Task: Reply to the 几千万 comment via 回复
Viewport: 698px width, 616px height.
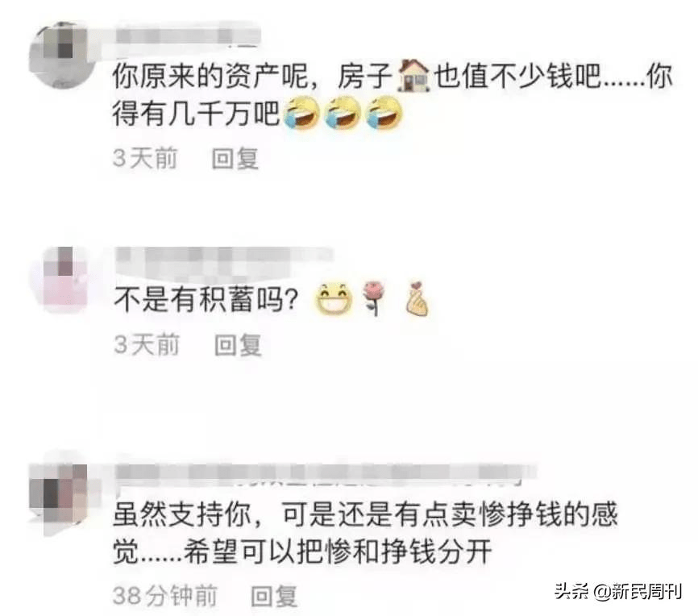Action: pyautogui.click(x=235, y=159)
